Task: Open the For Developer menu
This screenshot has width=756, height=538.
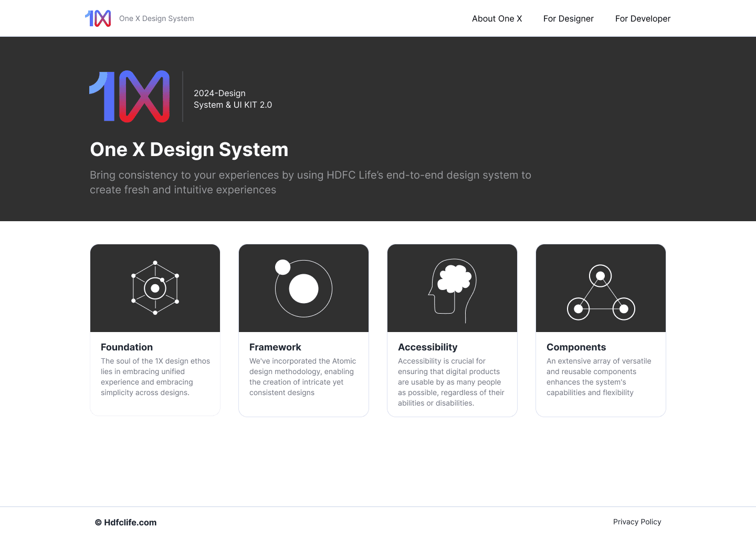Action: click(x=643, y=18)
